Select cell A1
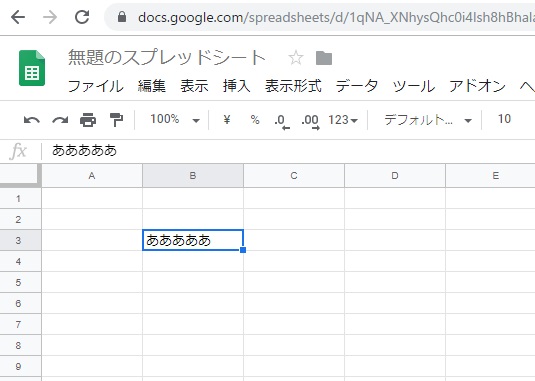This screenshot has width=535, height=381. point(92,198)
